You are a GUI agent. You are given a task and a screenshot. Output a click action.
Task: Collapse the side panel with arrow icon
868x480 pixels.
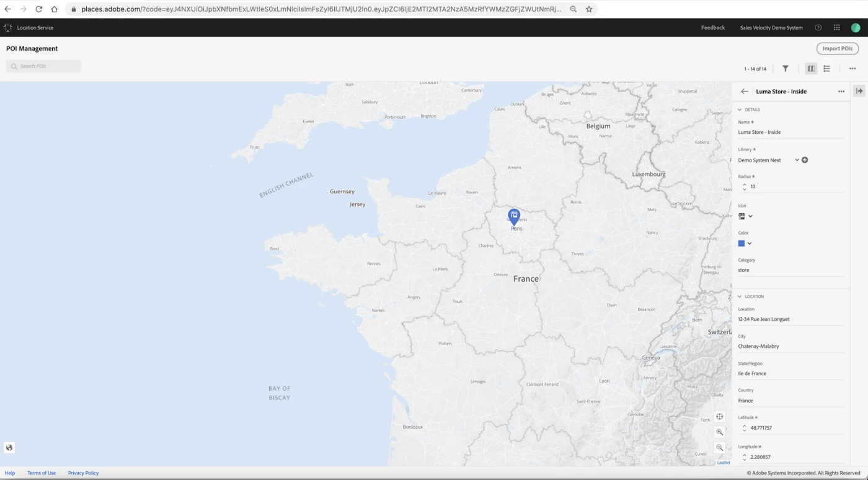[859, 91]
